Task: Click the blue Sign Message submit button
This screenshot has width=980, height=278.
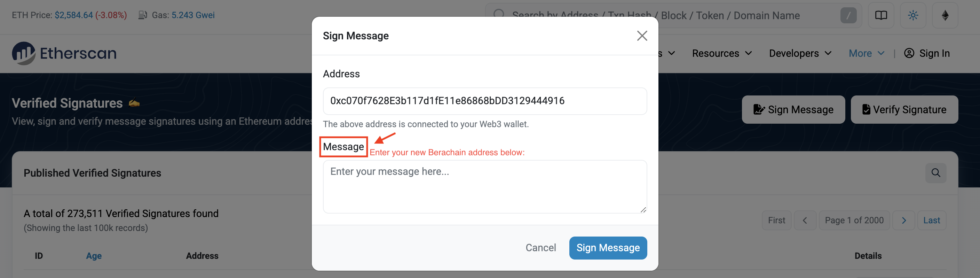Action: [x=608, y=248]
